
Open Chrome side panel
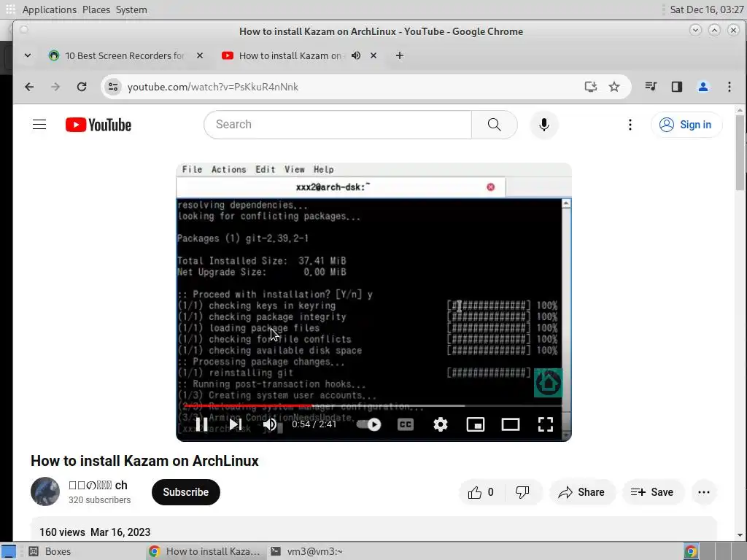(677, 87)
